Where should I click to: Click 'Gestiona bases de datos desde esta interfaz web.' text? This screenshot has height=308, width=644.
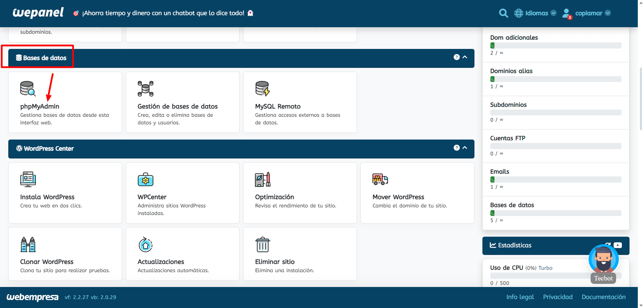tap(64, 119)
